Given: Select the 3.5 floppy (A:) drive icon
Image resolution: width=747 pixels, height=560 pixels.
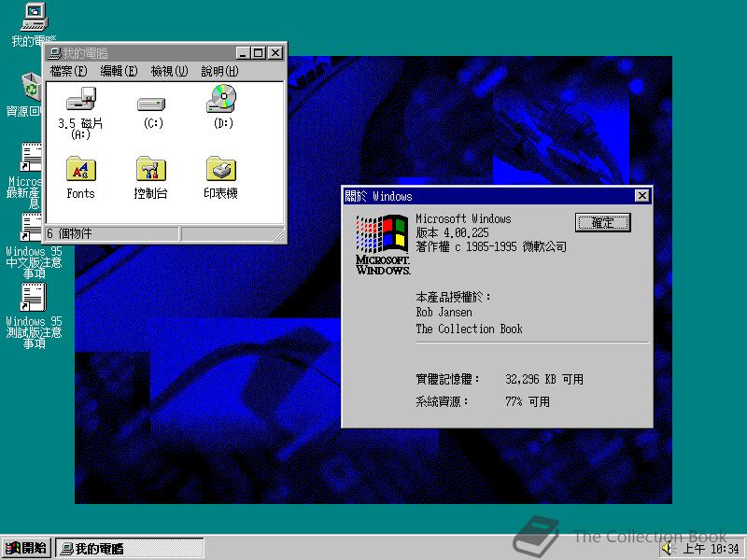Looking at the screenshot, I should (x=81, y=99).
